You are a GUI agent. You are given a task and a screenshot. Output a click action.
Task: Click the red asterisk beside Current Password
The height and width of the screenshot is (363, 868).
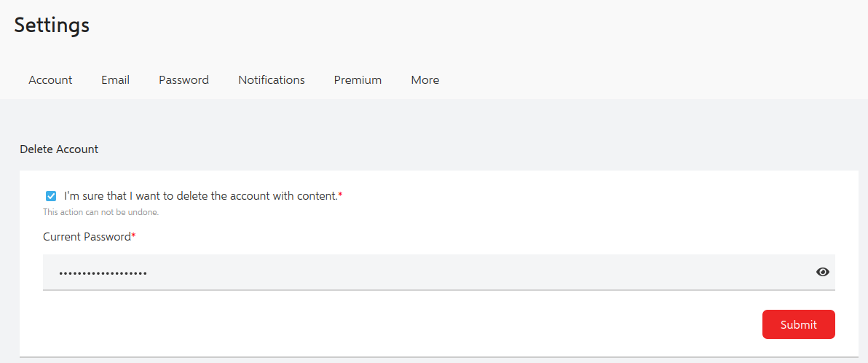tap(133, 235)
